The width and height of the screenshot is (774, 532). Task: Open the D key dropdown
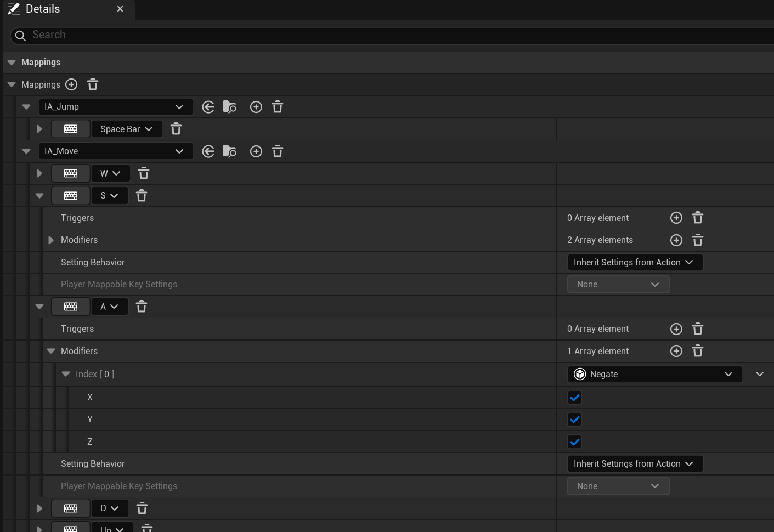[110, 508]
